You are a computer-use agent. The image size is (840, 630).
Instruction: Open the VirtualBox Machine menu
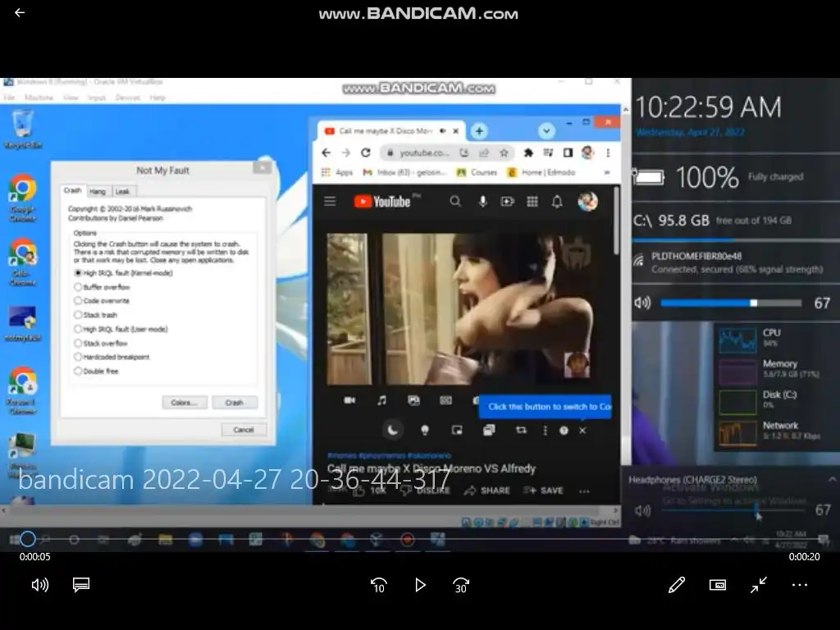[39, 98]
